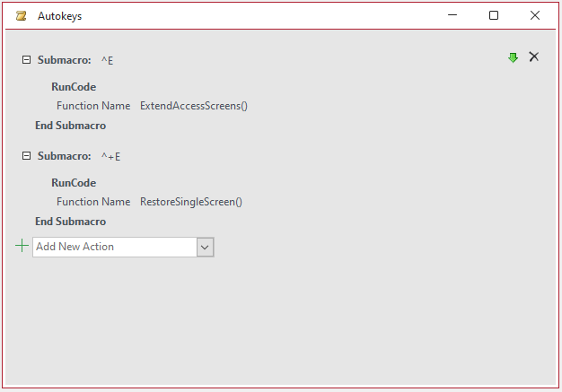The image size is (562, 392).
Task: Select the ^E submacro name field
Action: pyautogui.click(x=107, y=60)
